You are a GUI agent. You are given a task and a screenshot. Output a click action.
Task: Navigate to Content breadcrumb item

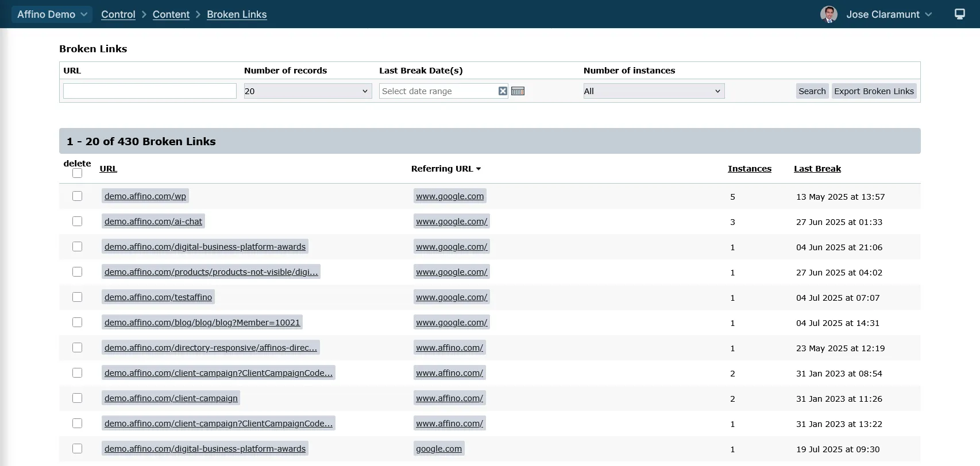[171, 14]
